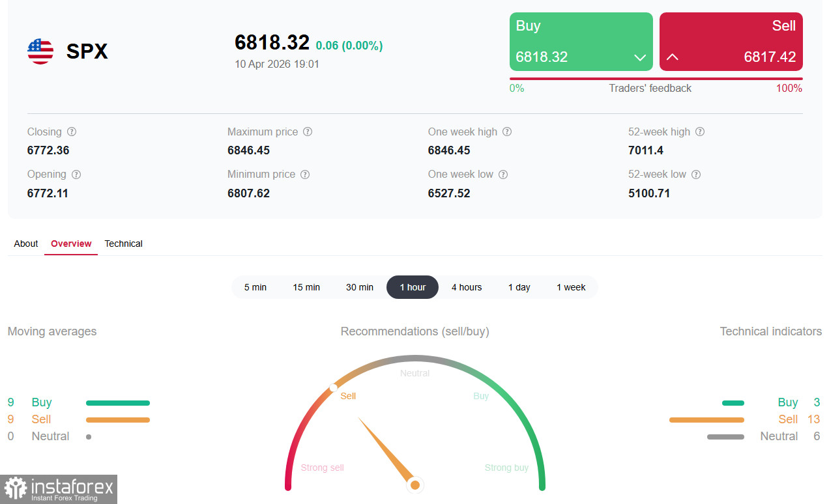Click the Traders' feedback percentage bar

click(656, 78)
